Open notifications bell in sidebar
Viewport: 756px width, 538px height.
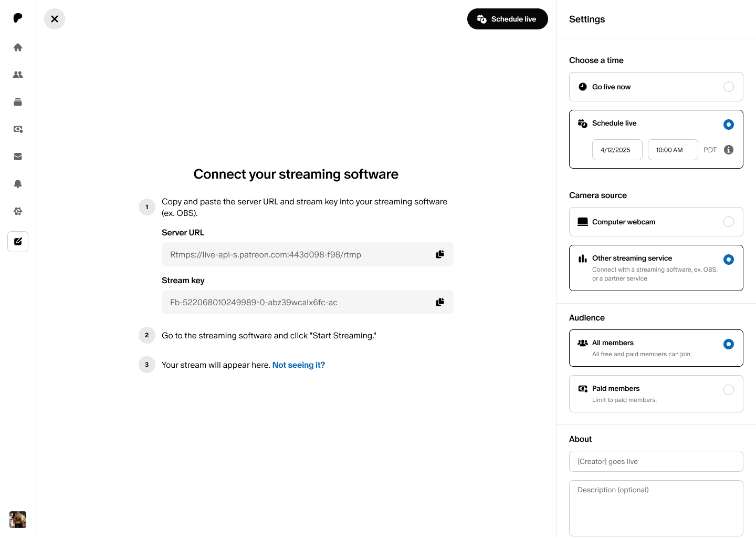pos(18,184)
